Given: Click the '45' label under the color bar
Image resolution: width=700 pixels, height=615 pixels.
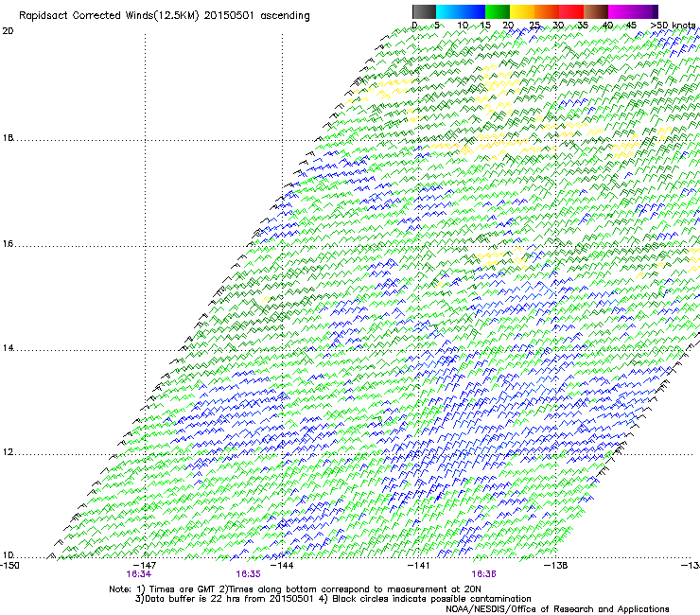Looking at the screenshot, I should click(631, 26).
